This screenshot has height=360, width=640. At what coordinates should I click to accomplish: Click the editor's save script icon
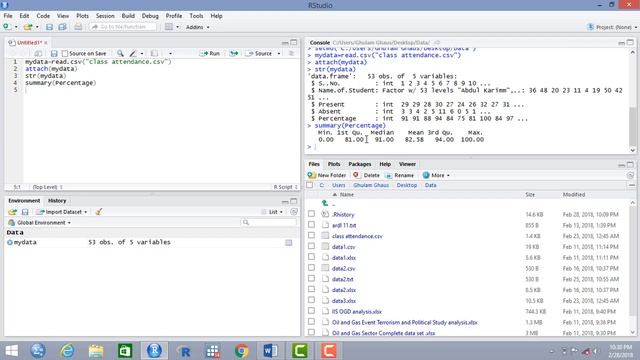(x=54, y=53)
